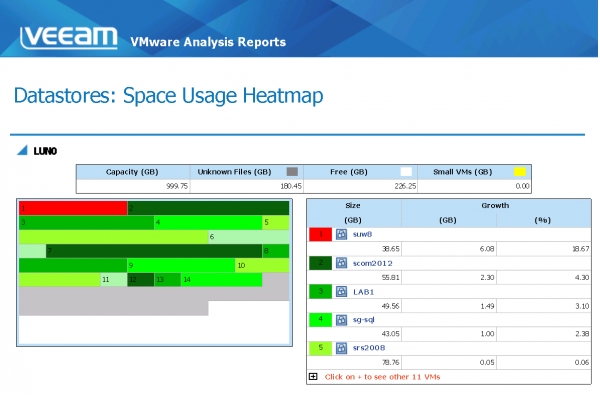Select heatmap block 10

point(262,265)
